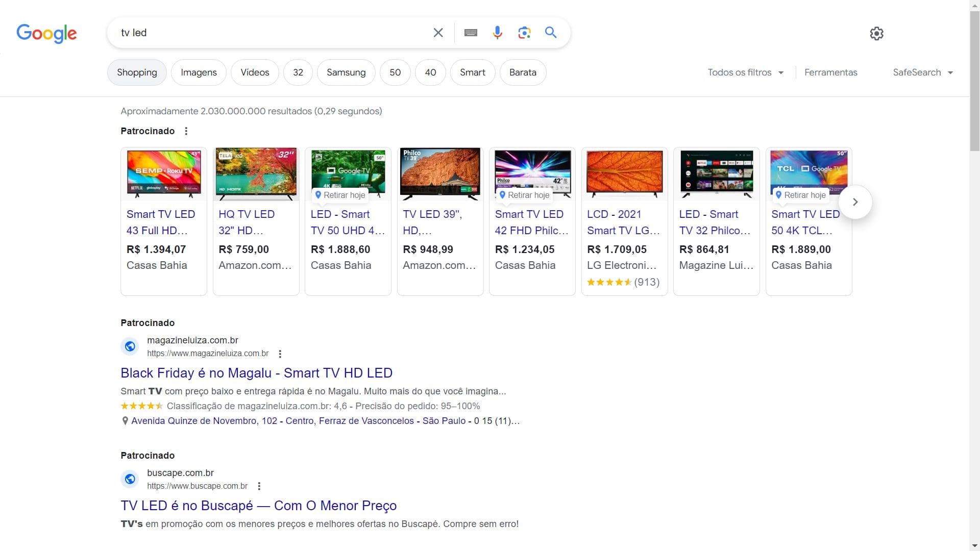
Task: Click the page vertical scrollbar
Action: 974,82
